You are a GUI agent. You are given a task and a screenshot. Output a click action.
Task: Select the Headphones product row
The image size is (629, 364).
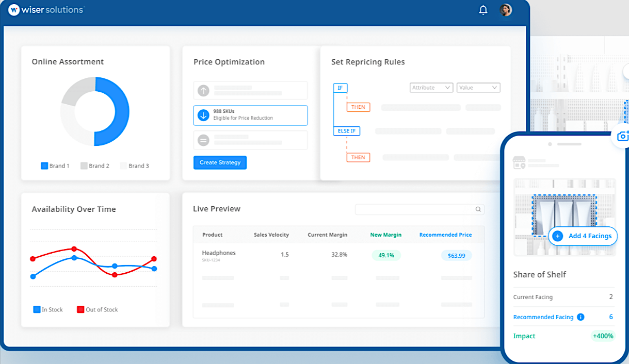point(338,255)
